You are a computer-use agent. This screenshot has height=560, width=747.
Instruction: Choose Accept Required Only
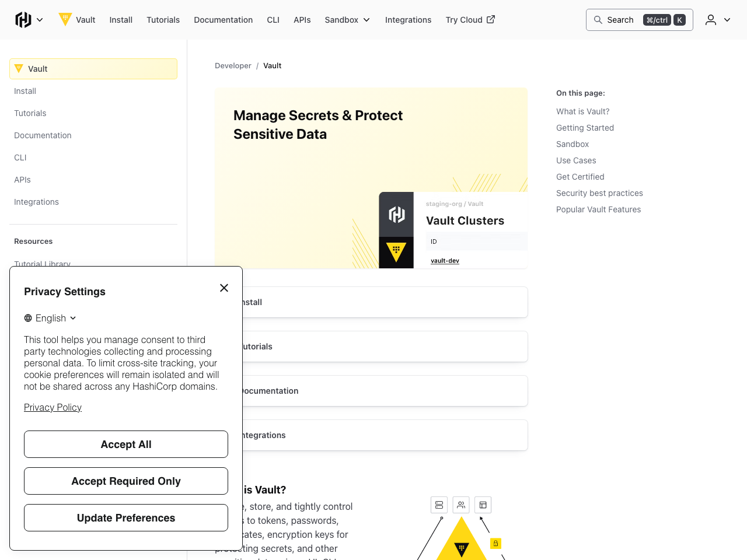click(126, 481)
